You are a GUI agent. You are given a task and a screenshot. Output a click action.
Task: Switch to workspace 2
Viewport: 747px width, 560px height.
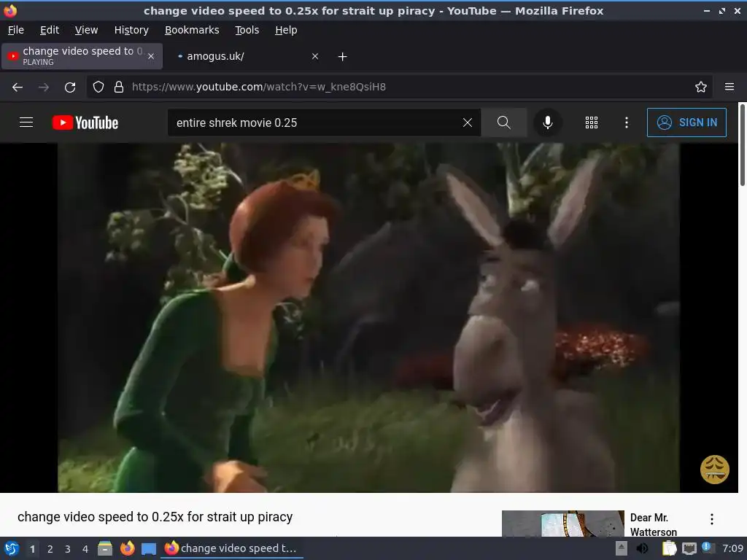(50, 549)
